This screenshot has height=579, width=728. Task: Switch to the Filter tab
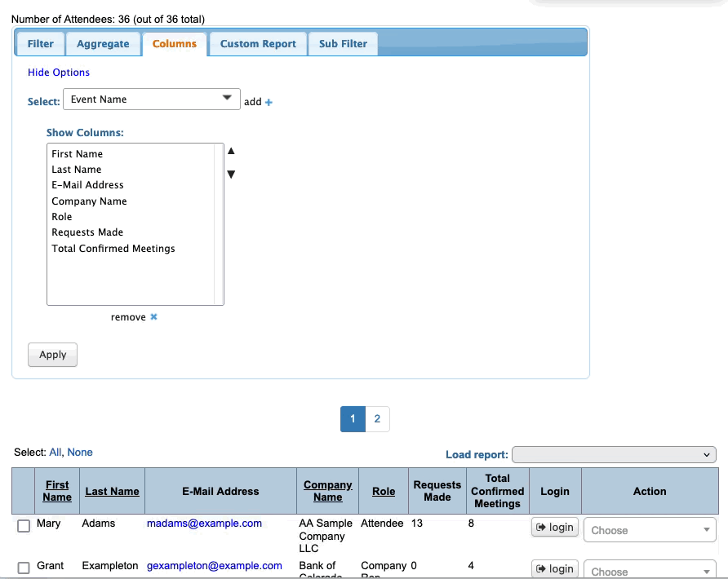(41, 44)
